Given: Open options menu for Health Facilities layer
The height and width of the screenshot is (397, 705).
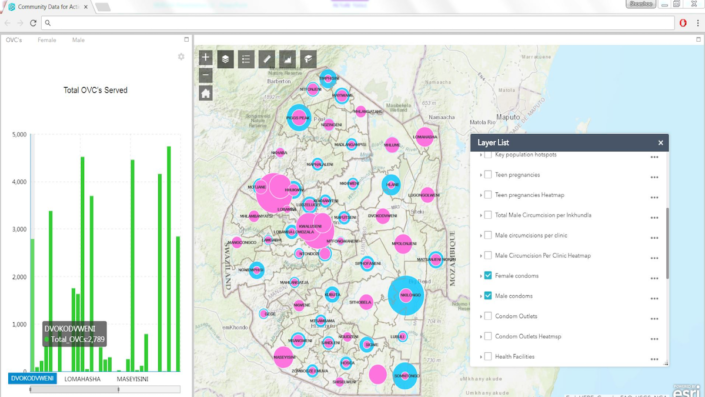Looking at the screenshot, I should (654, 359).
